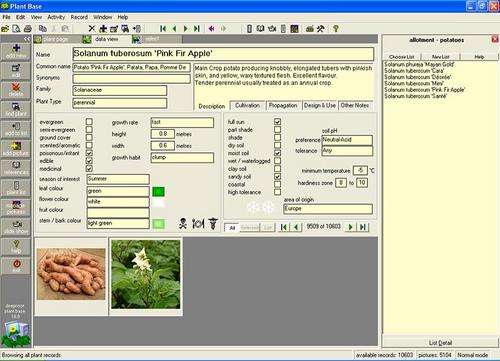Viewport: 500px width, 361px height.
Task: Click the purple back arrow toolbar icon
Action: (211, 29)
